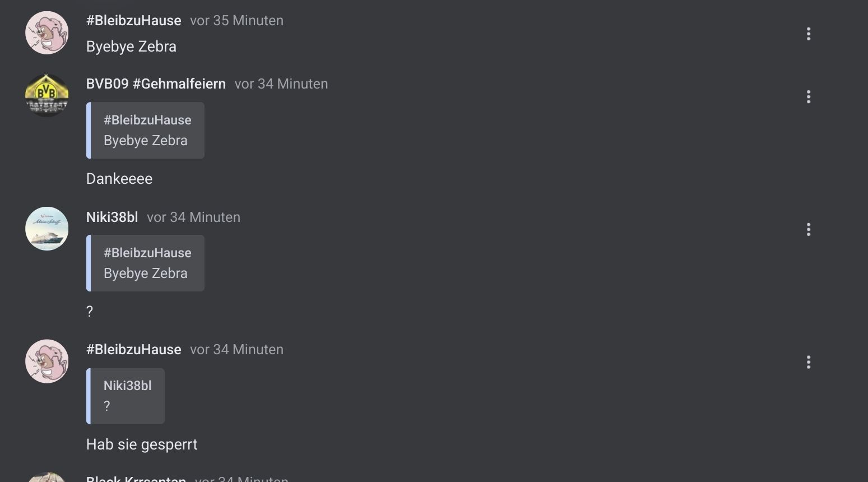The width and height of the screenshot is (868, 482).
Task: Click timestamp next to BVB09 #Gehmalfeiern
Action: [x=281, y=84]
